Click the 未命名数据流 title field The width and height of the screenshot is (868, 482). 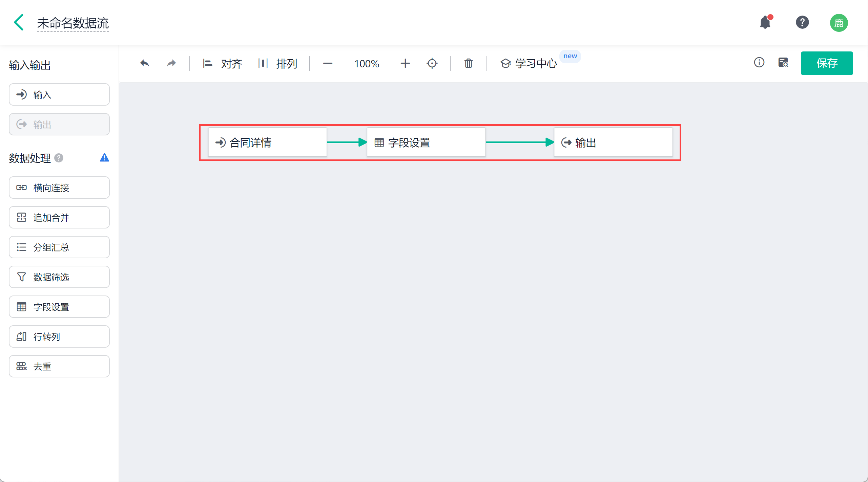tap(73, 23)
